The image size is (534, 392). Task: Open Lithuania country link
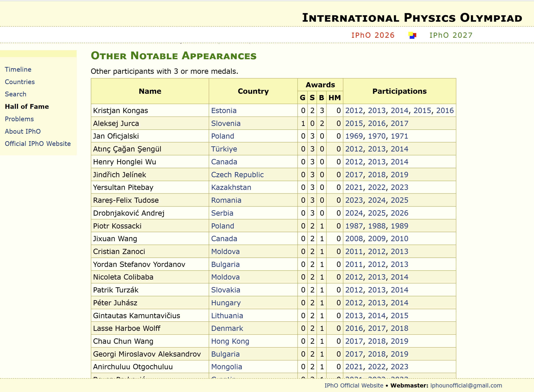pyautogui.click(x=227, y=316)
